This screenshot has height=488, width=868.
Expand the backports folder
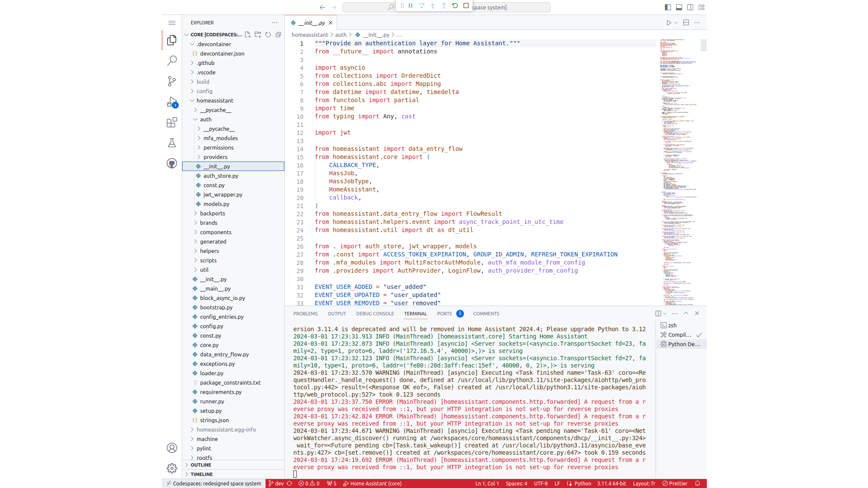point(212,213)
